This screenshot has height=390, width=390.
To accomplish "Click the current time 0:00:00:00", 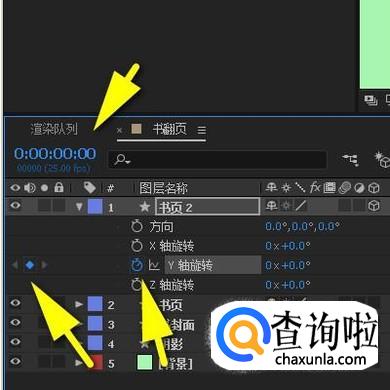I will 55,154.
